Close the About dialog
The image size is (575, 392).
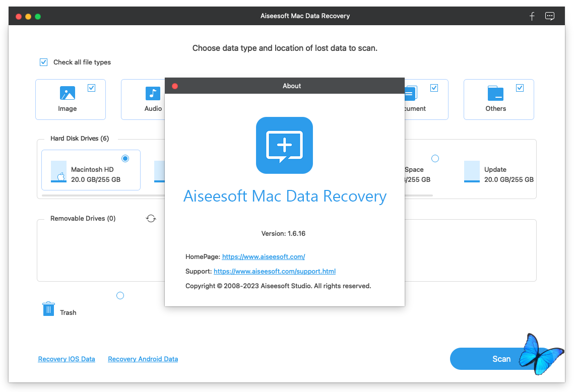175,86
